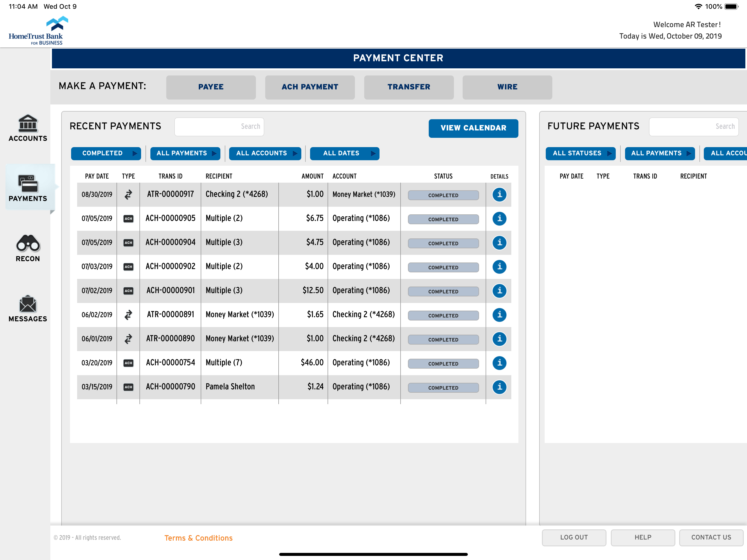The width and height of the screenshot is (747, 560).
Task: Open the Help button
Action: coord(643,538)
